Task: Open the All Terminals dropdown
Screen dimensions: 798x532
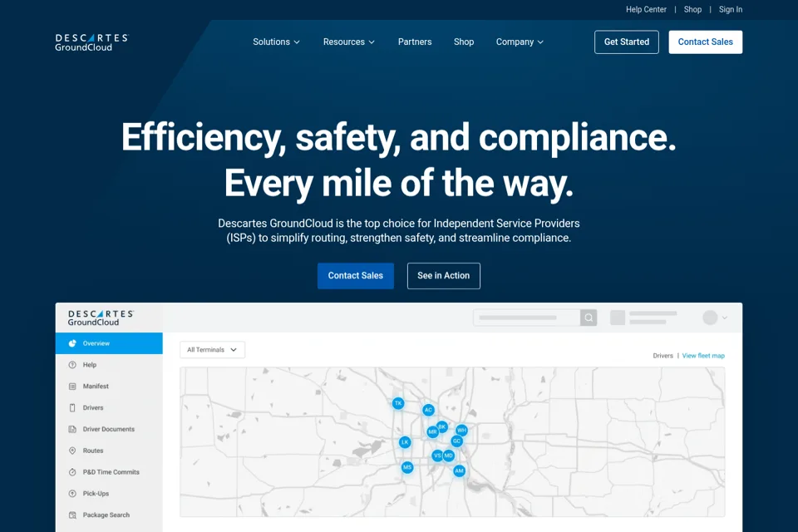Action: 212,350
